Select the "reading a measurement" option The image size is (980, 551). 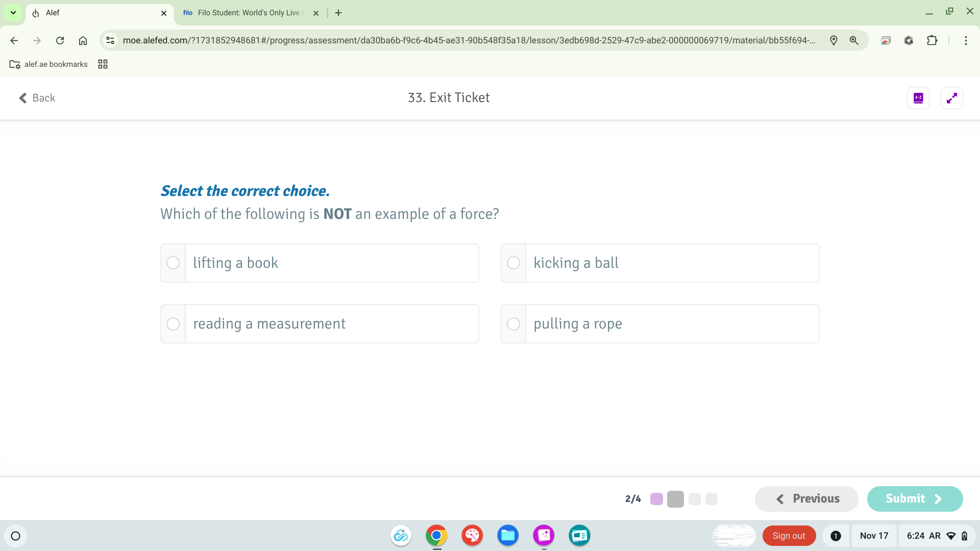[x=173, y=324]
